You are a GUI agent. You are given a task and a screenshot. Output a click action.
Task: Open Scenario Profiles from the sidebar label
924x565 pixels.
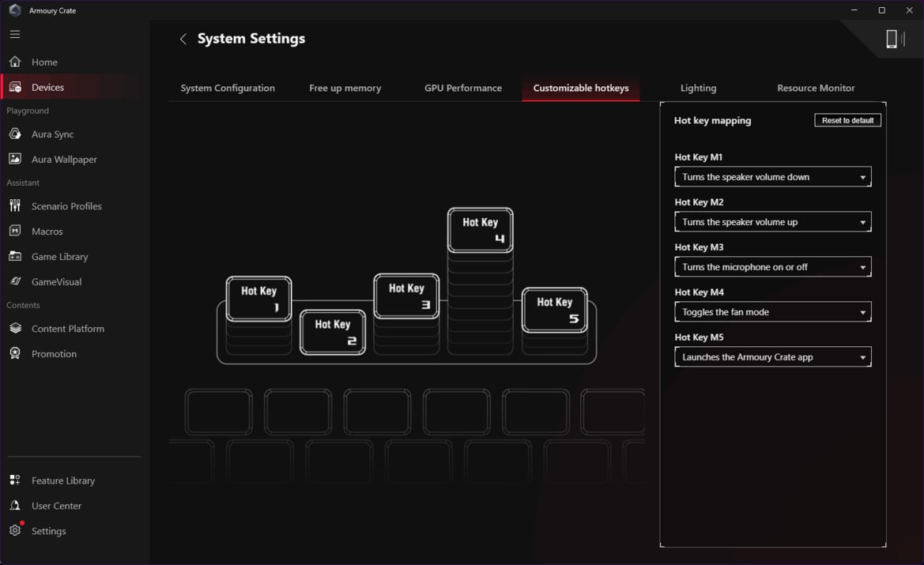tap(66, 206)
